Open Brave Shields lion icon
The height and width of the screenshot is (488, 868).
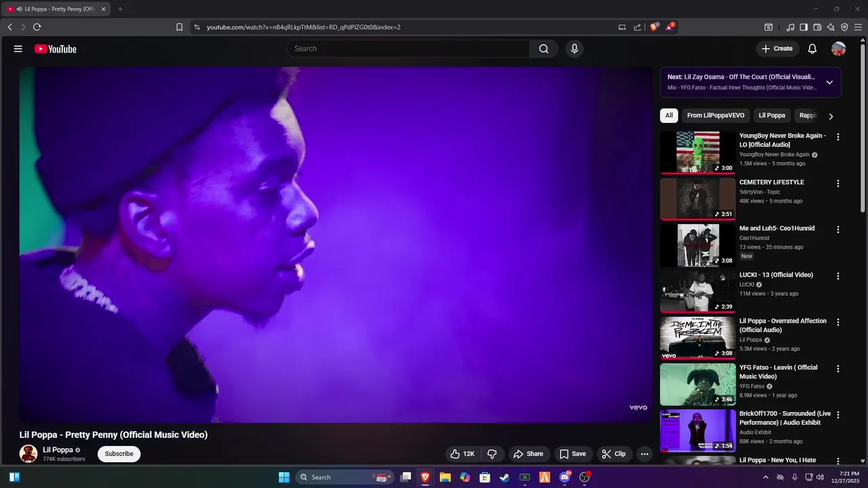[654, 27]
